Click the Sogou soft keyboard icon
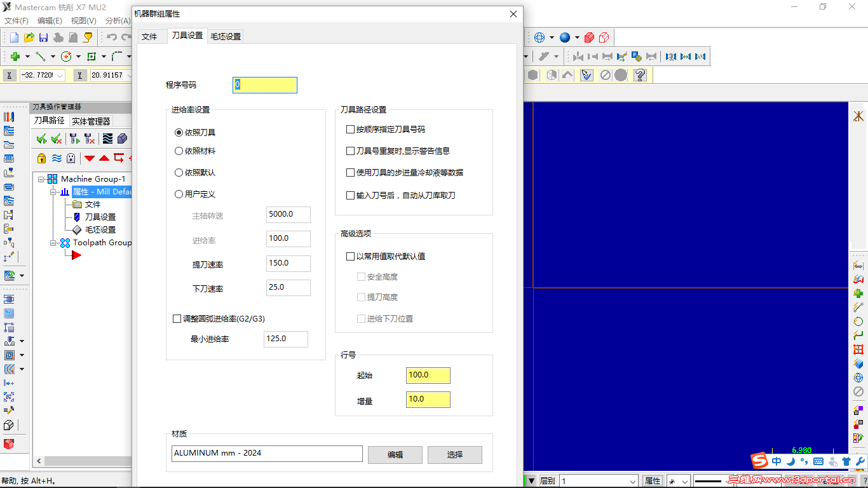This screenshot has width=868, height=488. point(818,461)
